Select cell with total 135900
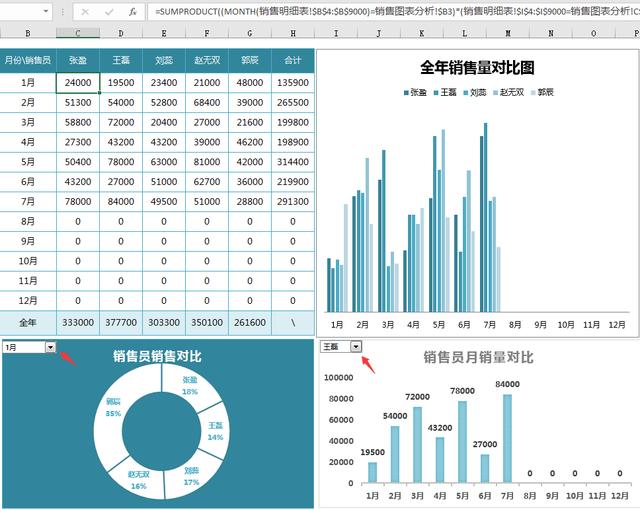 (x=293, y=83)
